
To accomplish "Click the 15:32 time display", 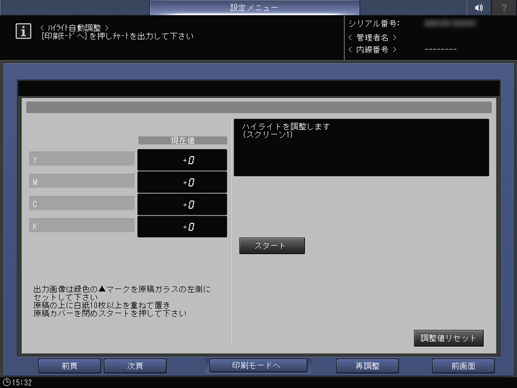I will pyautogui.click(x=22, y=382).
